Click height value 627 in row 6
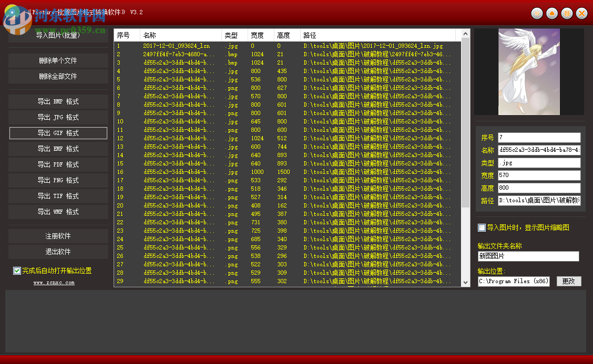Viewport: 593px width, 364px height. click(282, 88)
